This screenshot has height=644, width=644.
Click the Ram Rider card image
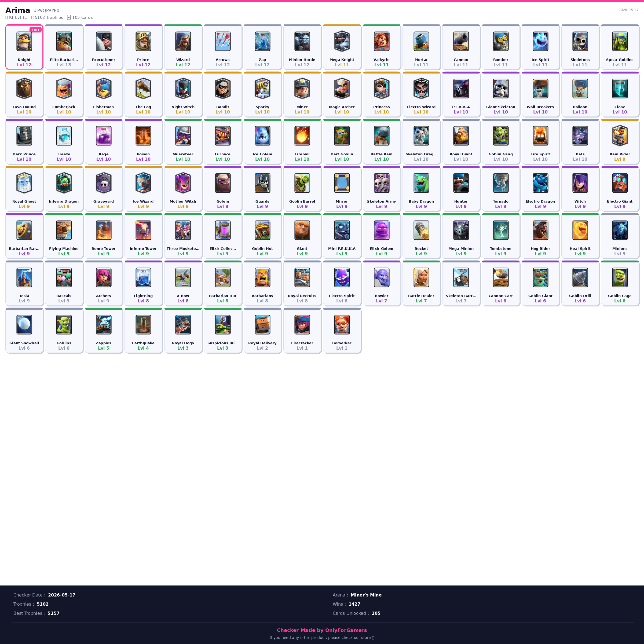click(620, 136)
